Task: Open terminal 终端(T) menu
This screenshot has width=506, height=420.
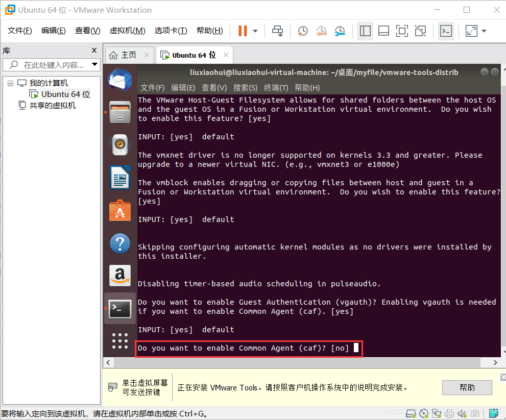Action: 276,88
